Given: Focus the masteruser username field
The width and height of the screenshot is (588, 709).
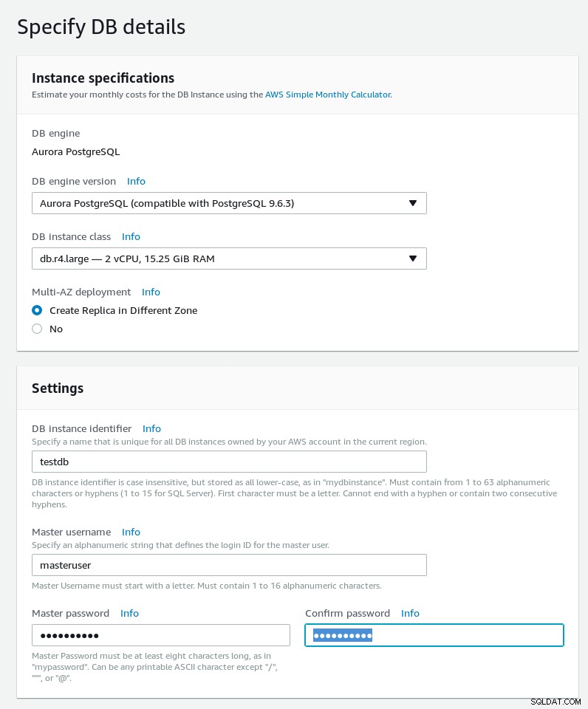Looking at the screenshot, I should pyautogui.click(x=229, y=565).
